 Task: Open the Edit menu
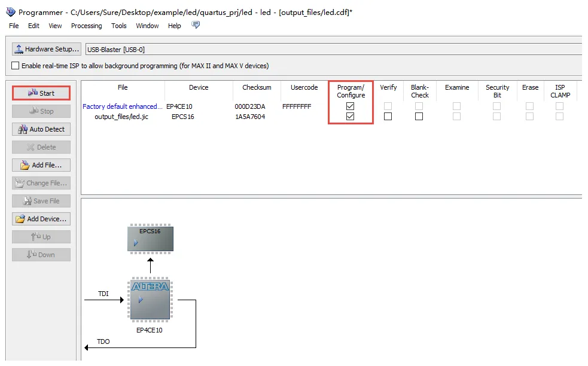[x=33, y=26]
